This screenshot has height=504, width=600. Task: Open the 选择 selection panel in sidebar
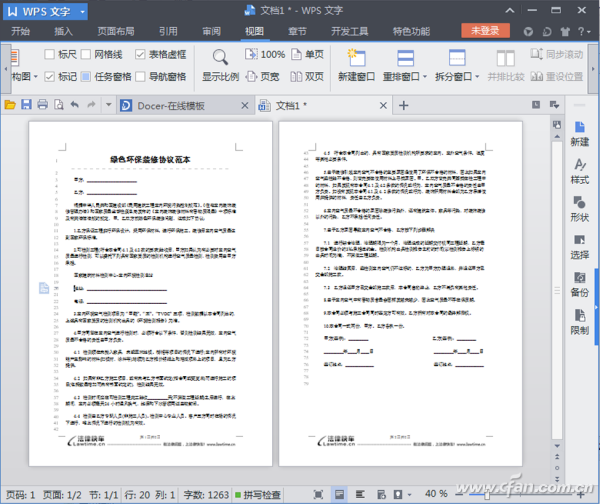coord(579,247)
